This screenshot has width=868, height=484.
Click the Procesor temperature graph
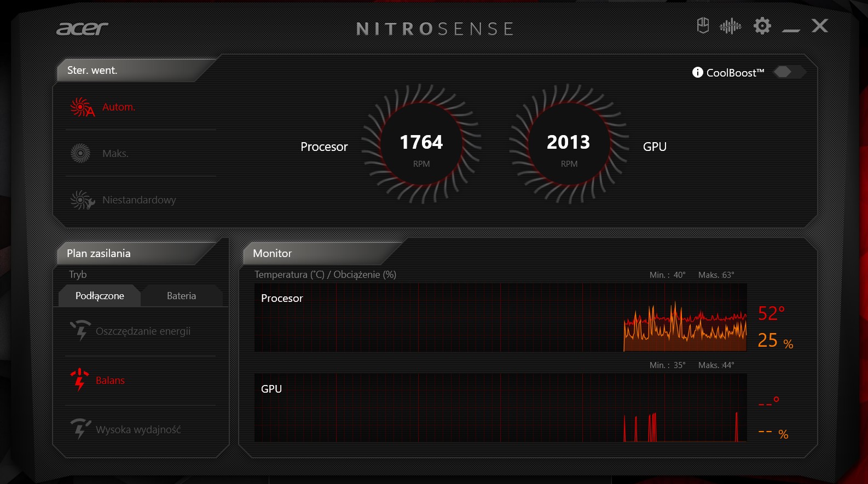(x=500, y=317)
